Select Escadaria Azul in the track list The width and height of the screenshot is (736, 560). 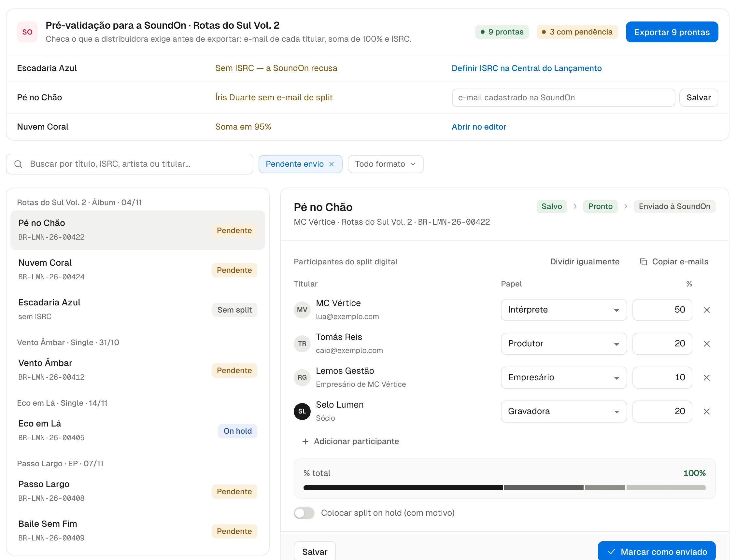pyautogui.click(x=138, y=310)
